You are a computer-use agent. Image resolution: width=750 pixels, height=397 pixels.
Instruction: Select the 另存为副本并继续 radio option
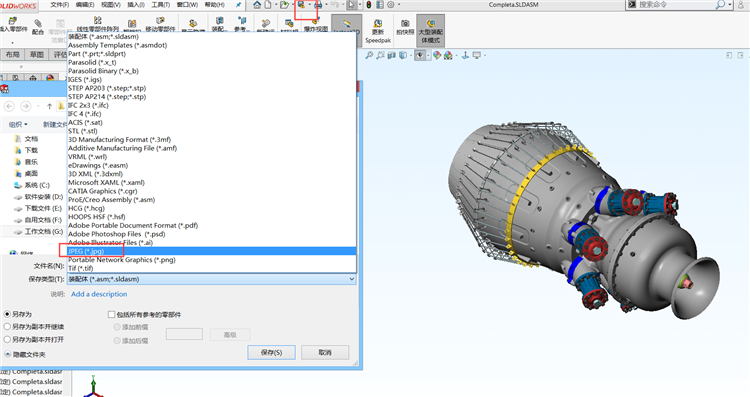[7, 327]
